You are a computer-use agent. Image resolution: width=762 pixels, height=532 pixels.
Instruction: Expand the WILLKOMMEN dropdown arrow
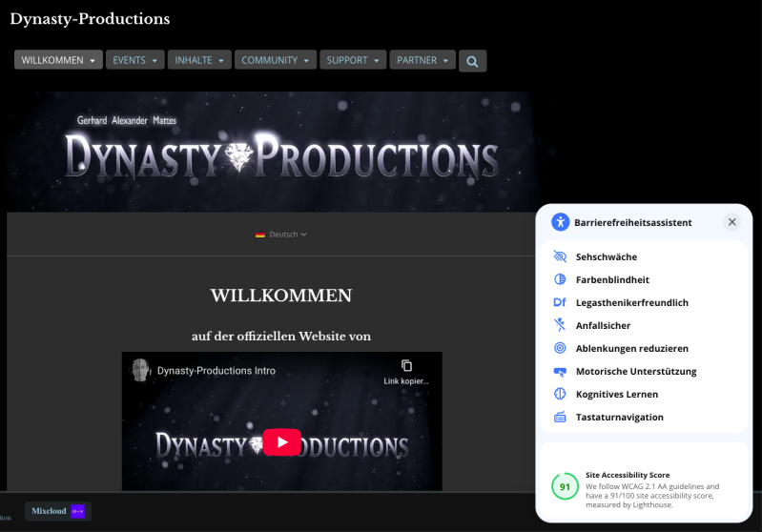click(93, 61)
